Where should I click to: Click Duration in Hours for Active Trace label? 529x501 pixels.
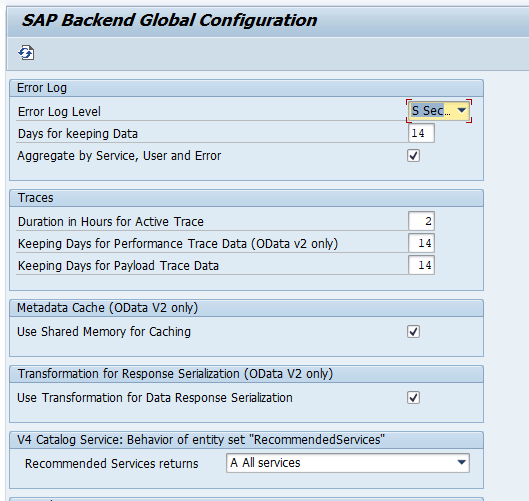111,222
